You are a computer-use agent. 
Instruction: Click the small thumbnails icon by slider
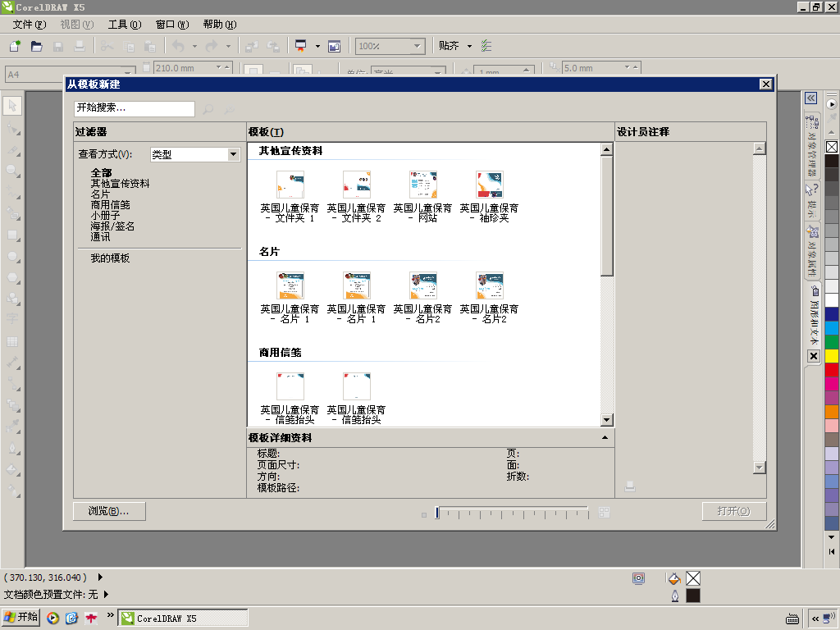click(424, 515)
